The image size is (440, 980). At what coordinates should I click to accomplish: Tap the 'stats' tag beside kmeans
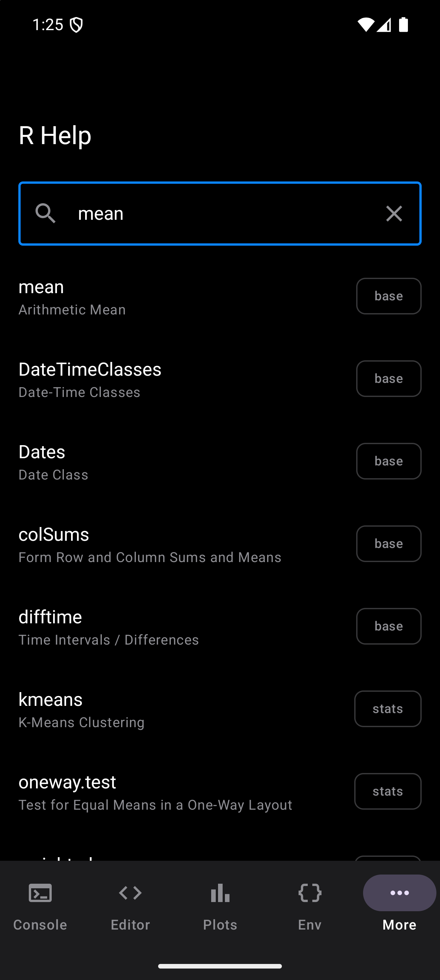(388, 709)
